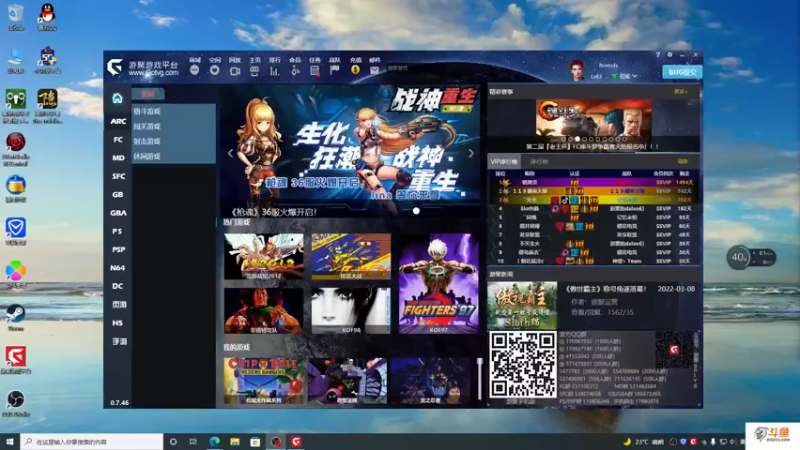Open the Chip 'n Dale game thumbnail
Image resolution: width=800 pixels, height=450 pixels.
[x=264, y=381]
